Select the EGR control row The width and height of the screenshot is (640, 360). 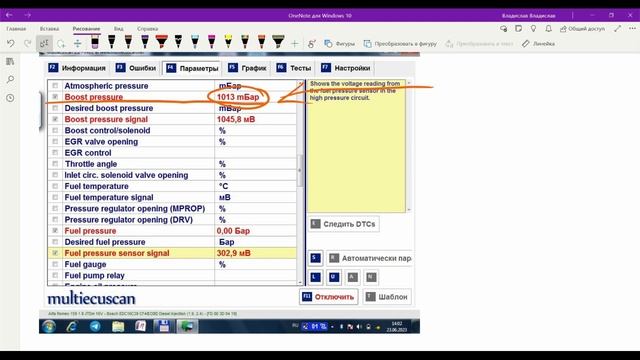tap(172, 153)
